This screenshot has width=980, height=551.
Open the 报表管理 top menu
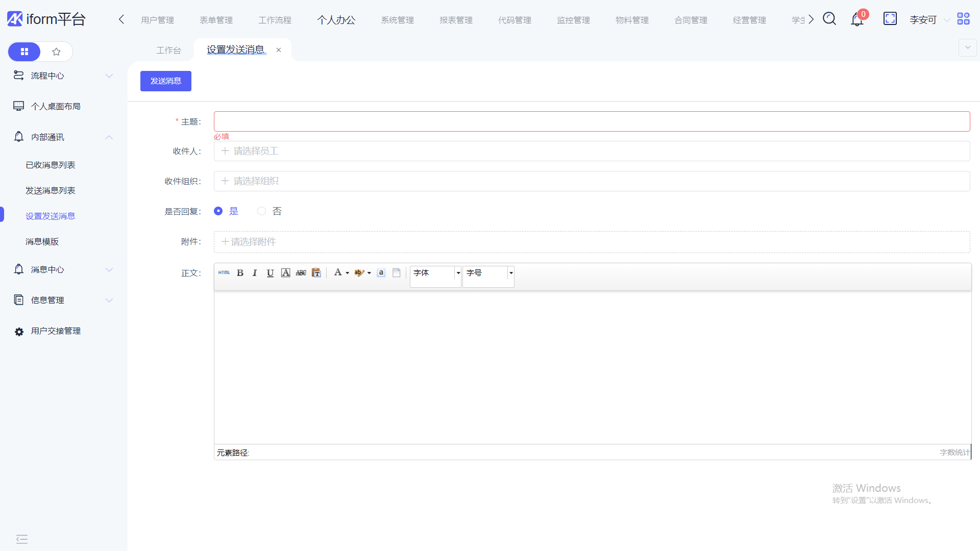coord(456,20)
